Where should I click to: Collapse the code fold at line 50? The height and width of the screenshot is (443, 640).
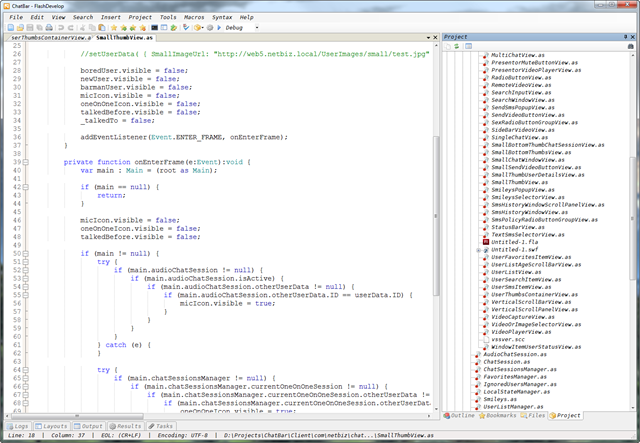pyautogui.click(x=26, y=254)
